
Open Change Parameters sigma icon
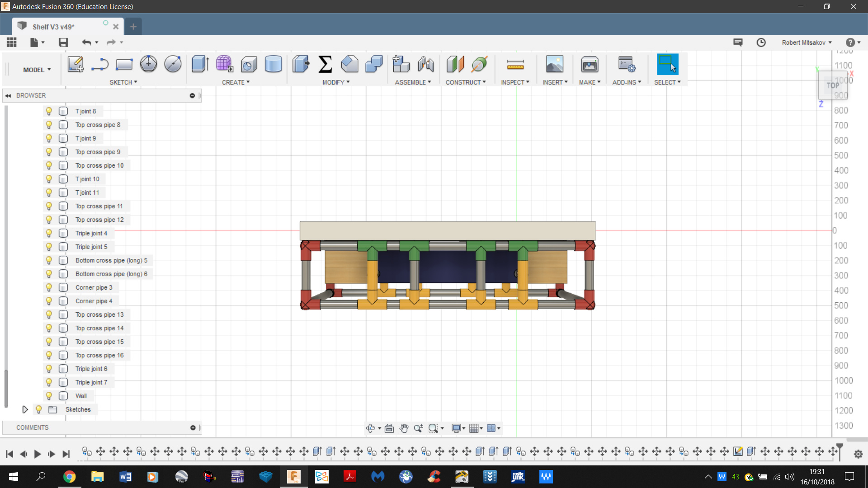[x=325, y=64]
